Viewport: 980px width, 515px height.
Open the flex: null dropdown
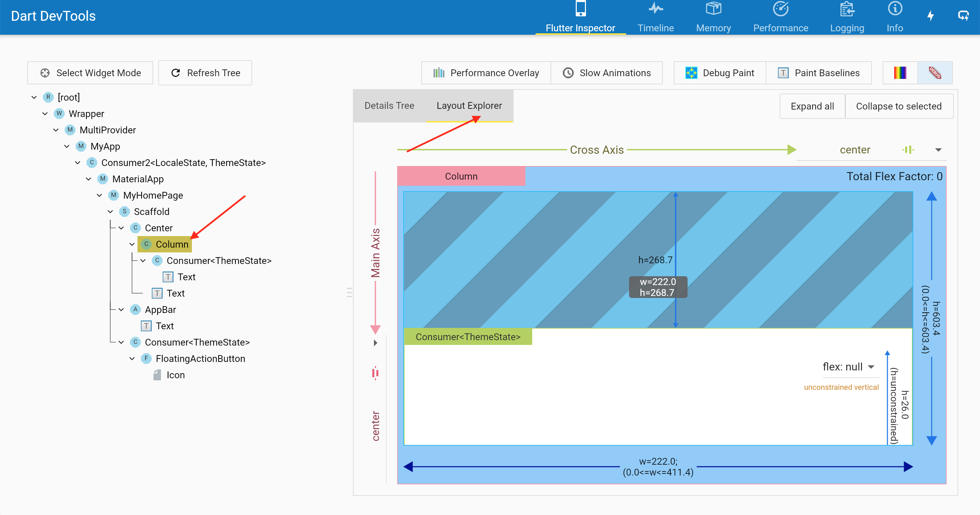[871, 367]
